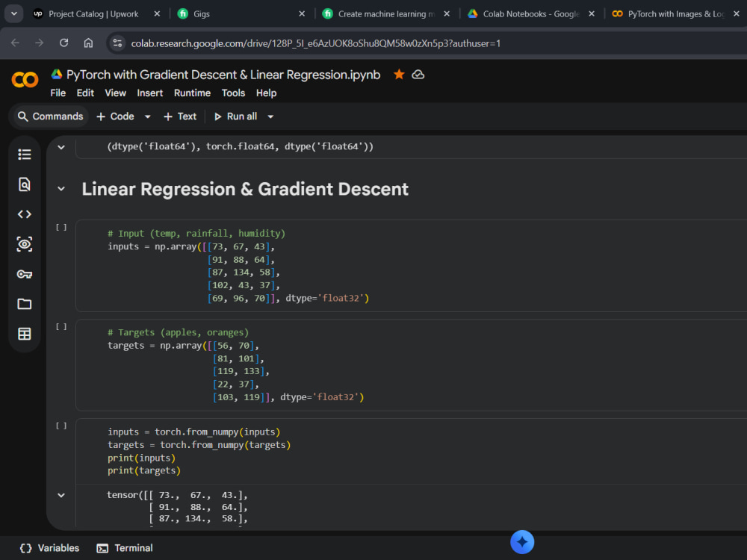Image resolution: width=747 pixels, height=560 pixels.
Task: Open the Secrets key icon
Action: pyautogui.click(x=25, y=274)
